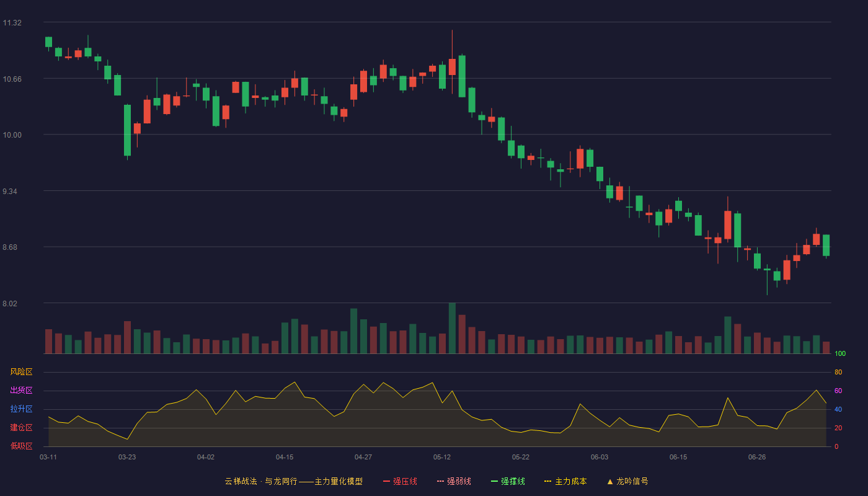Click the 云梯战法 主力量化模型 title text

coord(294,481)
